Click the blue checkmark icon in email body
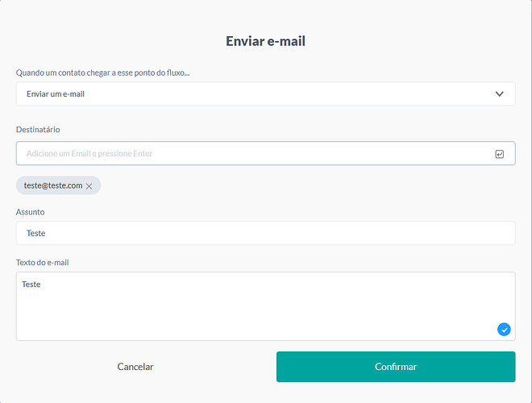 point(504,330)
